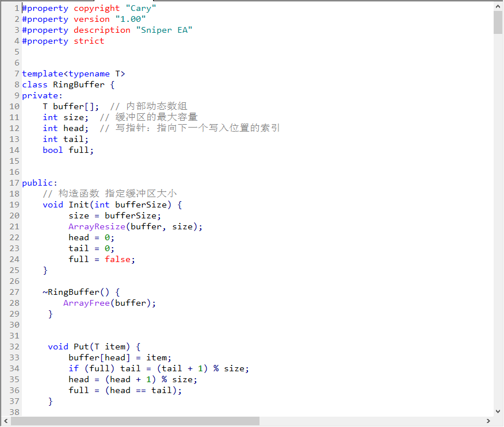Click the "if (full)" statement on line 34
Image resolution: width=504 pixels, height=427 pixels.
(91, 368)
